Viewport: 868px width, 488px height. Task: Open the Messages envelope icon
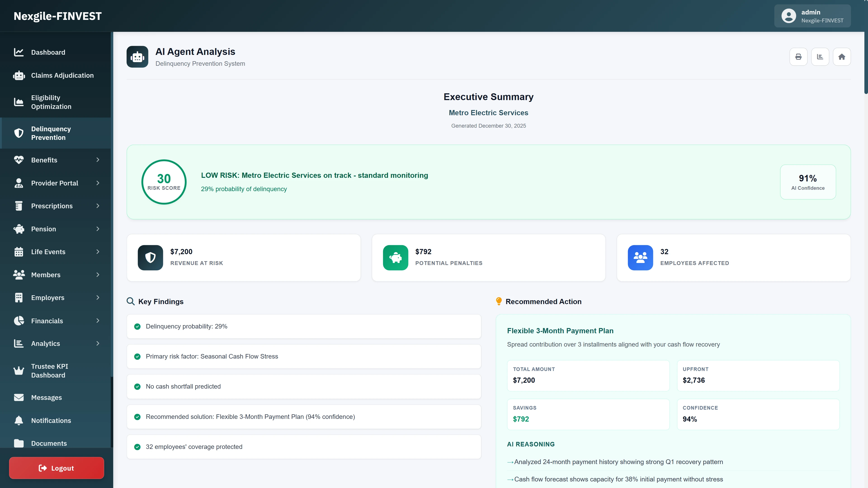coord(19,397)
